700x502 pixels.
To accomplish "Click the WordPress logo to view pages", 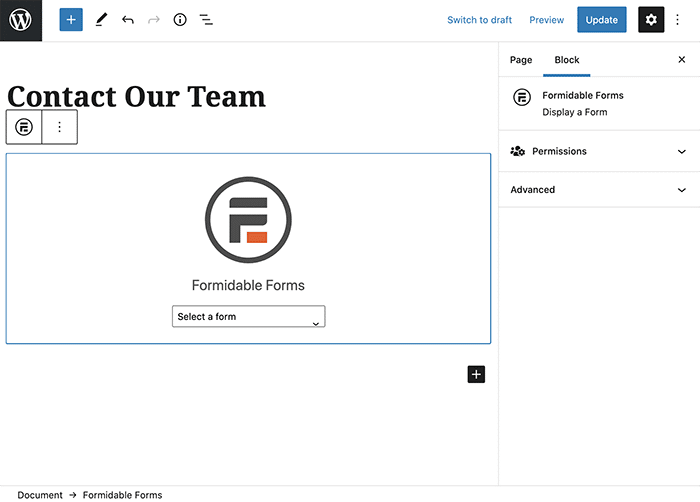I will click(21, 20).
